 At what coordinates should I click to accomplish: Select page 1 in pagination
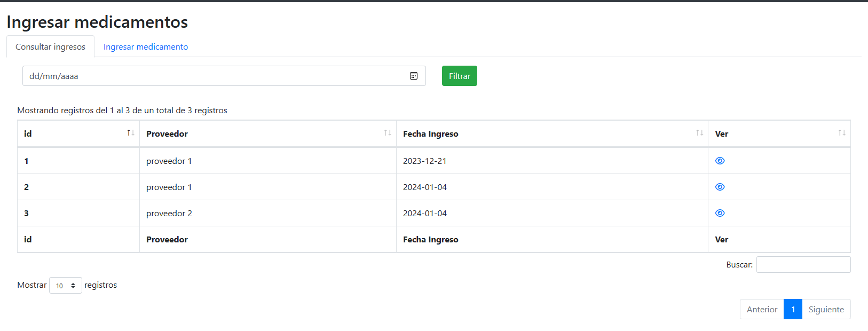tap(793, 309)
